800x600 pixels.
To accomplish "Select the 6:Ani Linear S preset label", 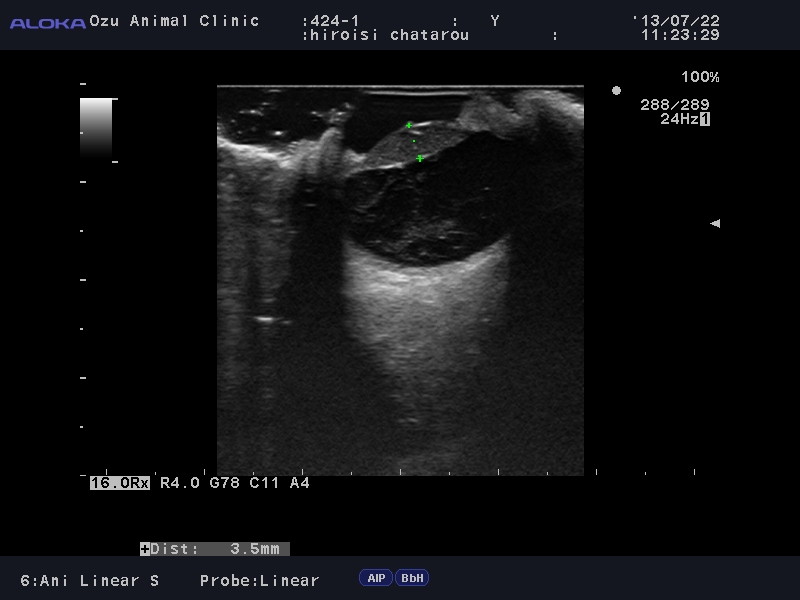I will (x=90, y=580).
